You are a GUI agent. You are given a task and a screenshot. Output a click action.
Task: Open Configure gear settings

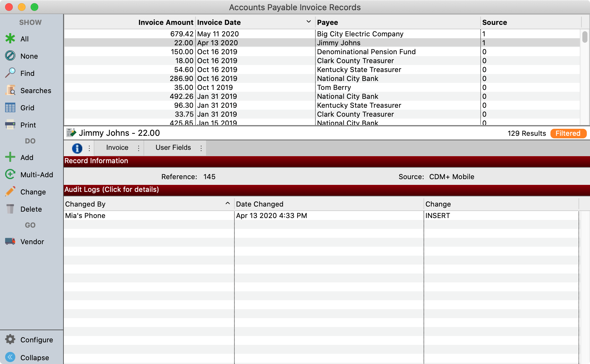(x=10, y=339)
